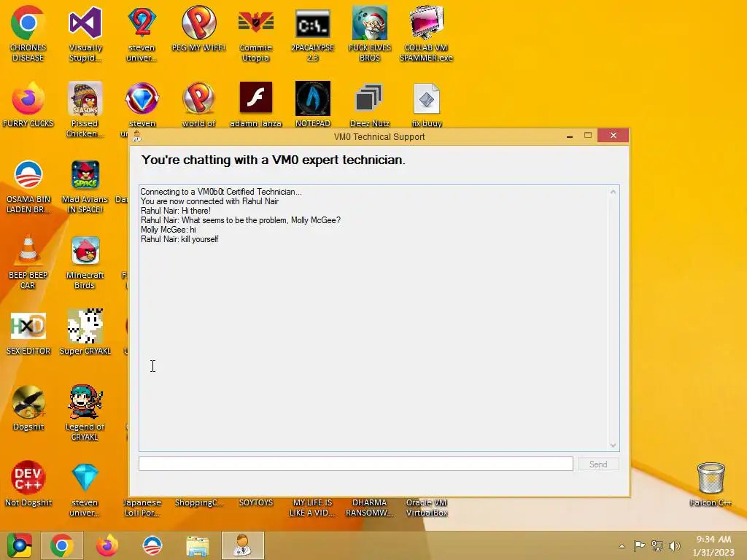Select the Oracle VM VirtualBox label
747x560 pixels.
coord(426,507)
